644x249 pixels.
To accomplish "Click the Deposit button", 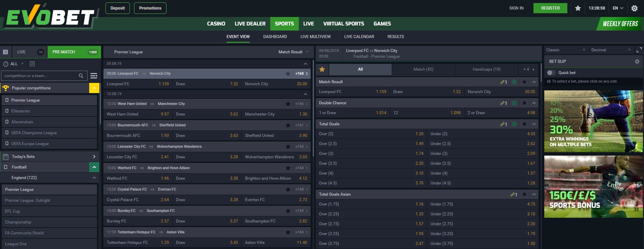I will (118, 8).
